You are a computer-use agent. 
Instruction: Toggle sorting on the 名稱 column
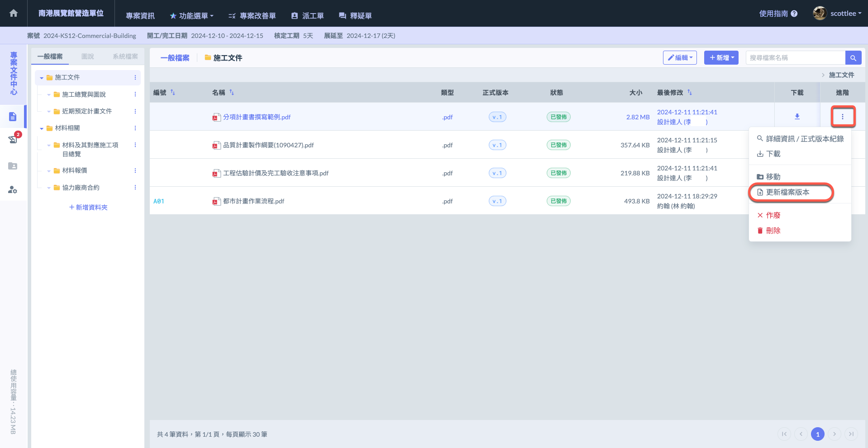pos(232,92)
